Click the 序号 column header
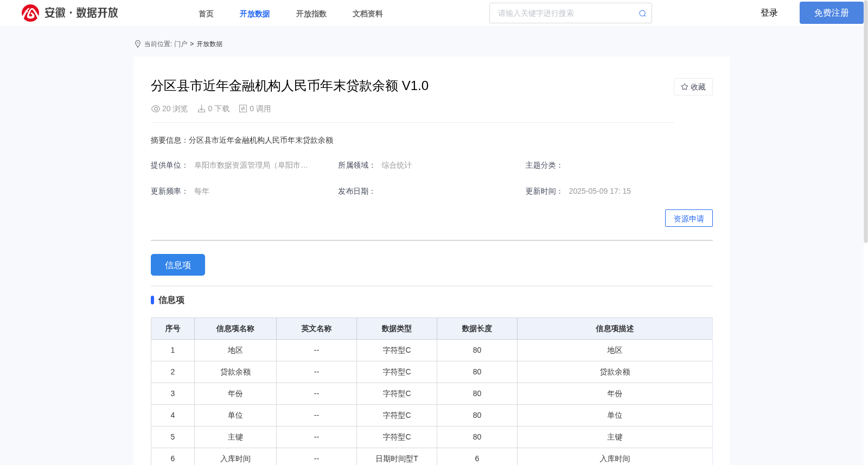 [x=173, y=329]
